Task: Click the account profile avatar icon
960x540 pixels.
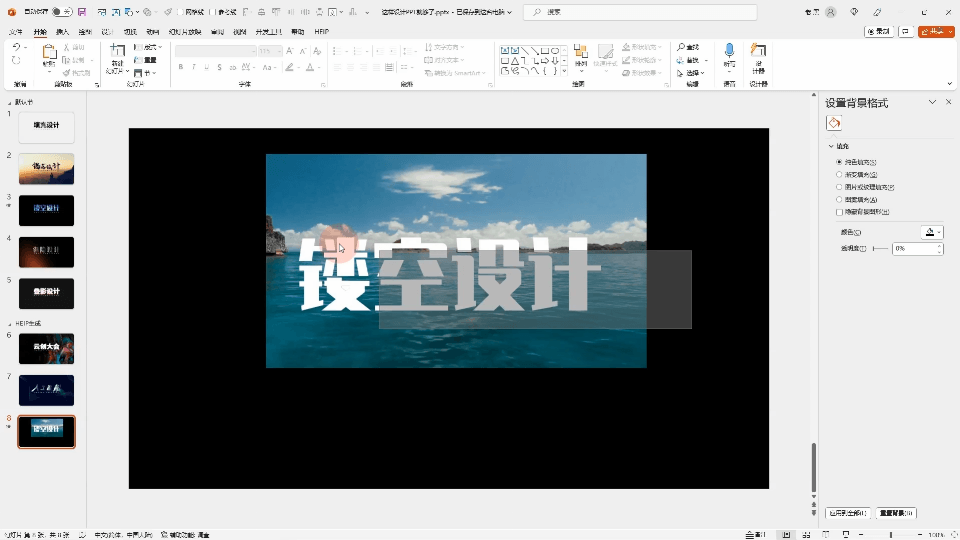Action: 831,12
